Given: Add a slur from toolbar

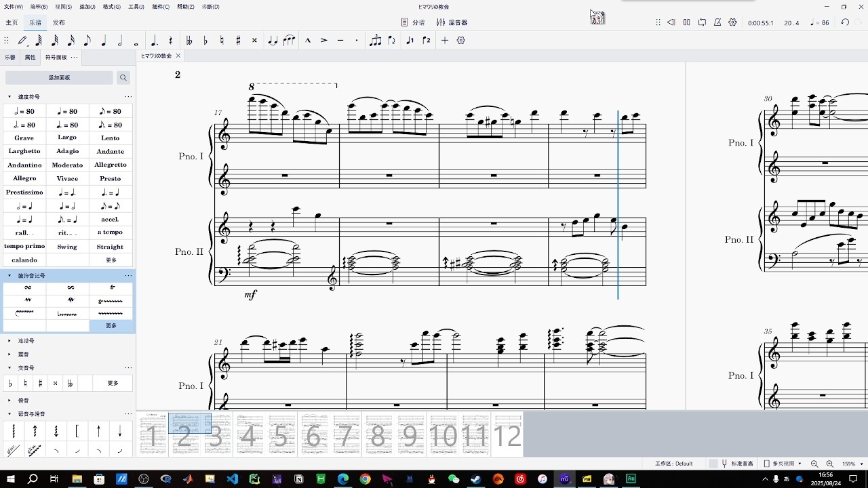Looking at the screenshot, I should pyautogui.click(x=289, y=41).
